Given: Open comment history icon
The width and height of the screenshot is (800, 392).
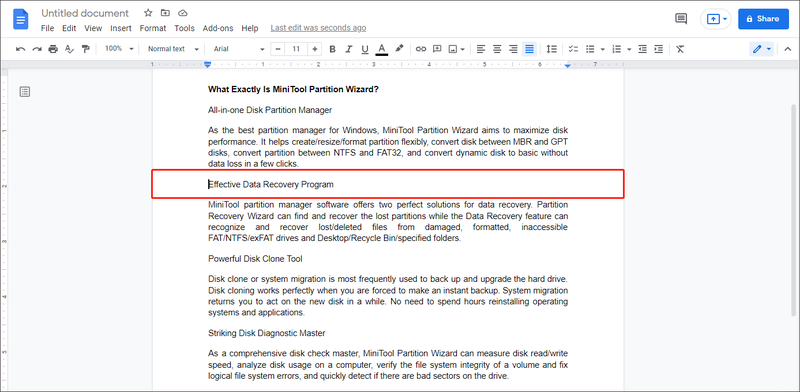Looking at the screenshot, I should [681, 18].
